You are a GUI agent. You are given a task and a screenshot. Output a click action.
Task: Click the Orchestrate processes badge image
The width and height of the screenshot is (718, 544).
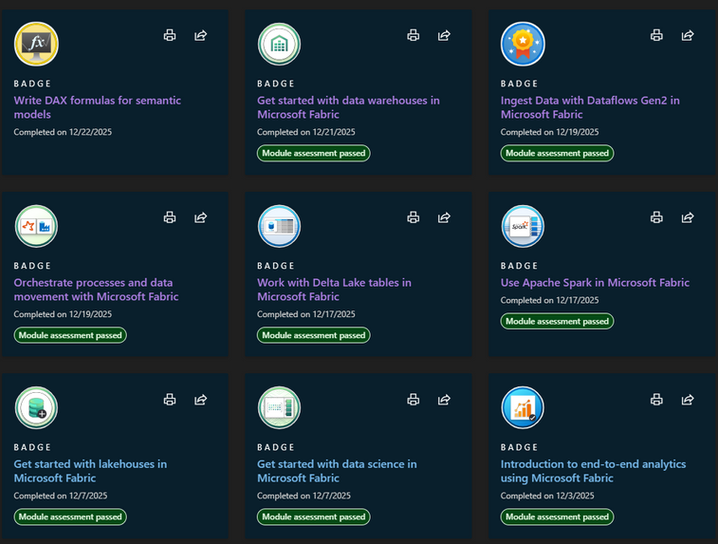pyautogui.click(x=36, y=226)
